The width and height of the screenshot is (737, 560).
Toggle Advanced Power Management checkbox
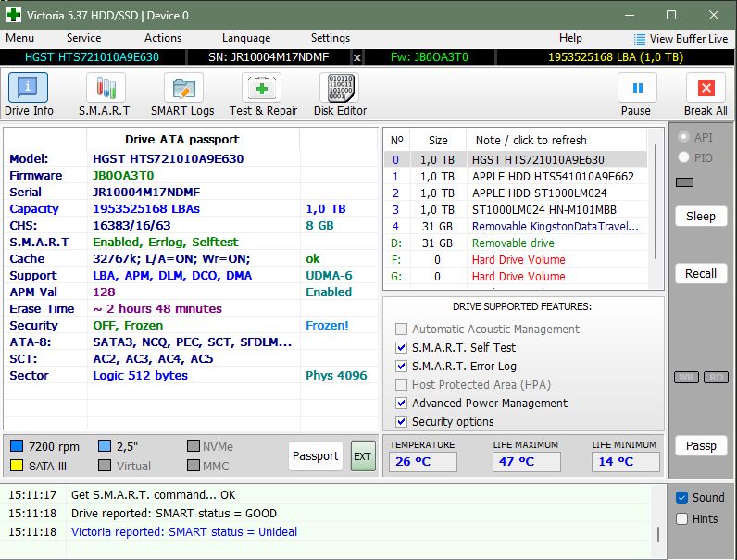coord(401,403)
